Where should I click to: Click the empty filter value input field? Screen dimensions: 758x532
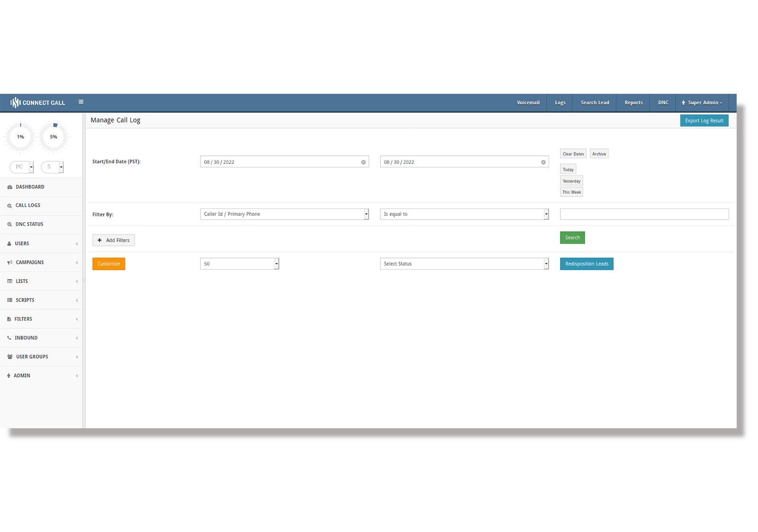644,214
